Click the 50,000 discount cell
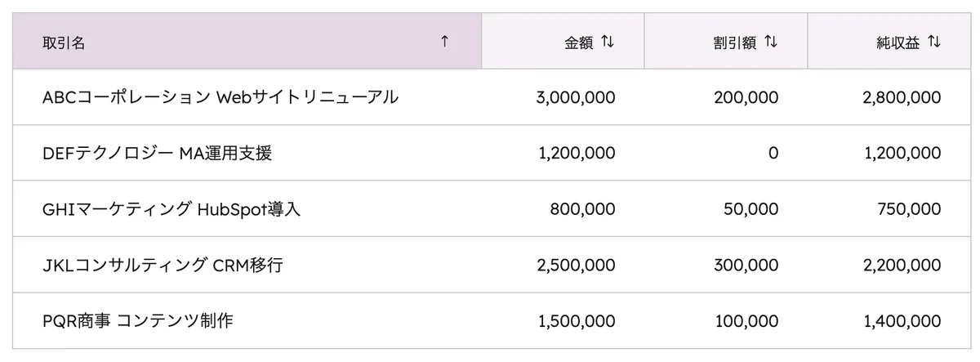Viewport: 980px width, 362px height. click(x=751, y=209)
